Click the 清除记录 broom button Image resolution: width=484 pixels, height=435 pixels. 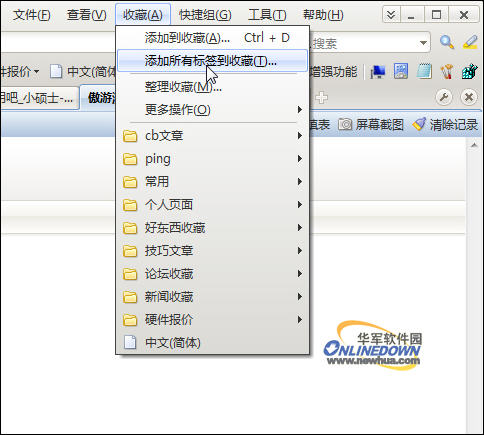coord(445,125)
